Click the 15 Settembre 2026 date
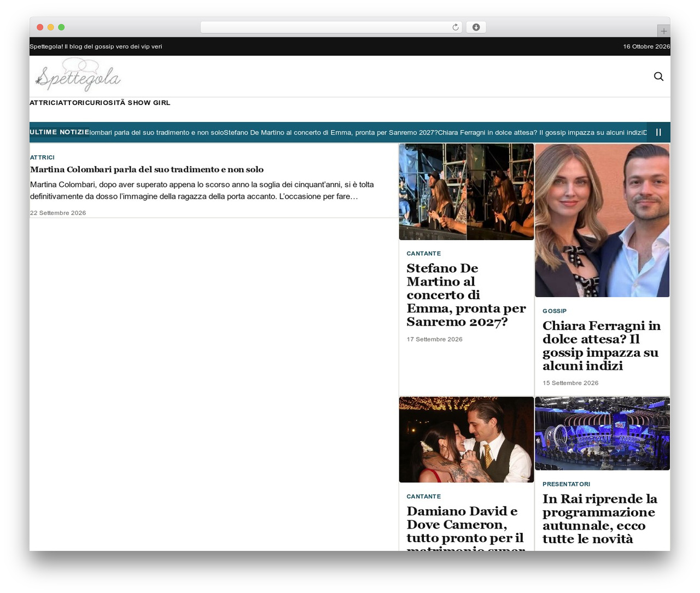700x593 pixels. tap(570, 383)
